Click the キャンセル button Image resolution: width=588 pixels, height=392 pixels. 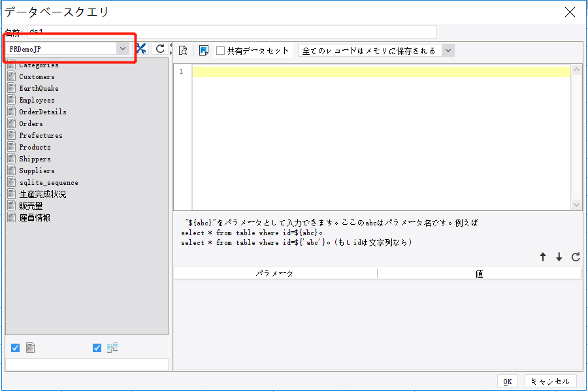550,382
